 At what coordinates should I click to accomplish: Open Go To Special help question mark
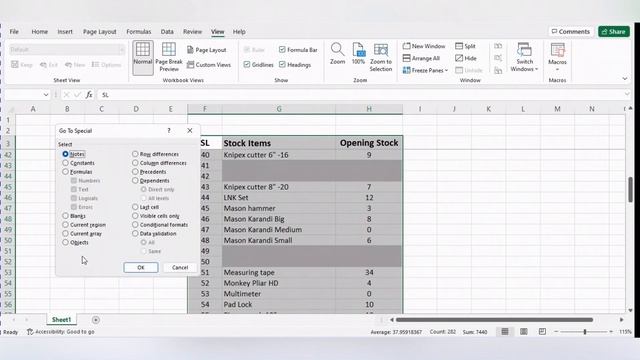pyautogui.click(x=169, y=131)
